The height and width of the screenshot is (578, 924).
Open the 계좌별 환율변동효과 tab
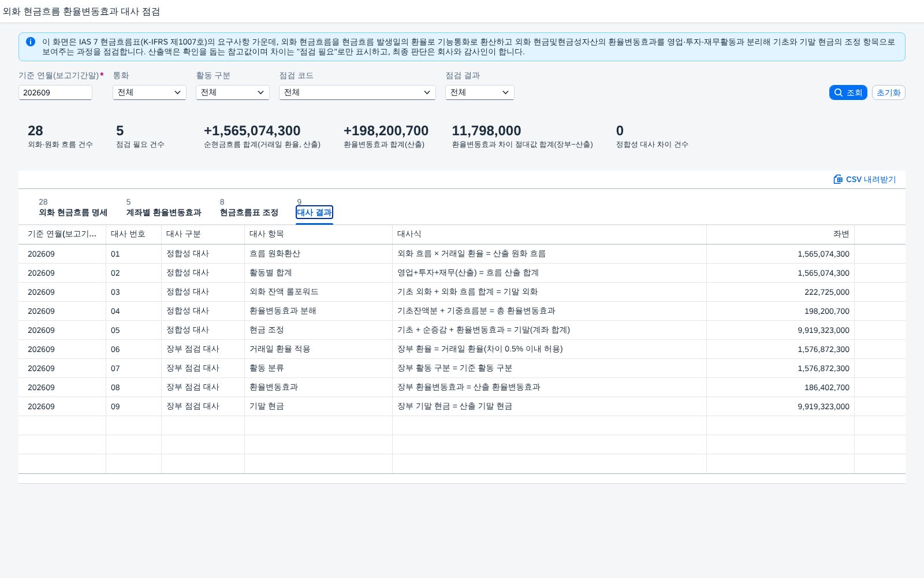(163, 212)
